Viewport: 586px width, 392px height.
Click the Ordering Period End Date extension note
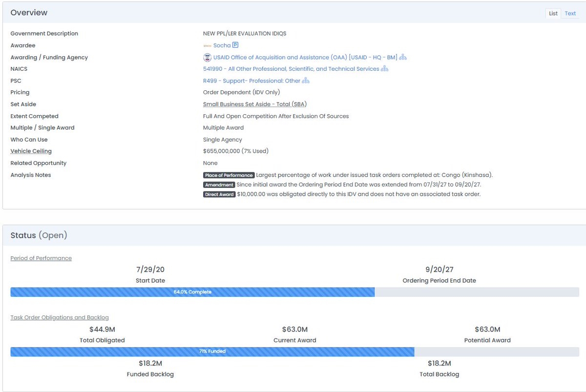[359, 185]
